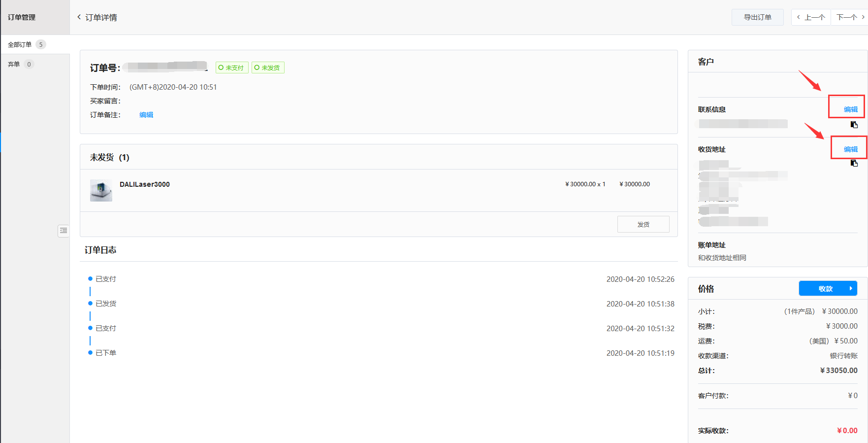Select 弃单 in the left sidebar
The height and width of the screenshot is (443, 868).
click(x=14, y=64)
